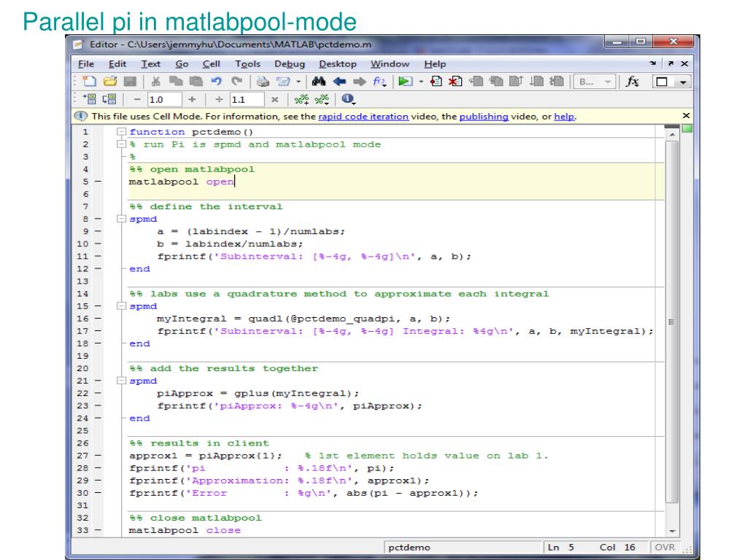Click the Cut (scissors) toolbar icon

pos(155,82)
